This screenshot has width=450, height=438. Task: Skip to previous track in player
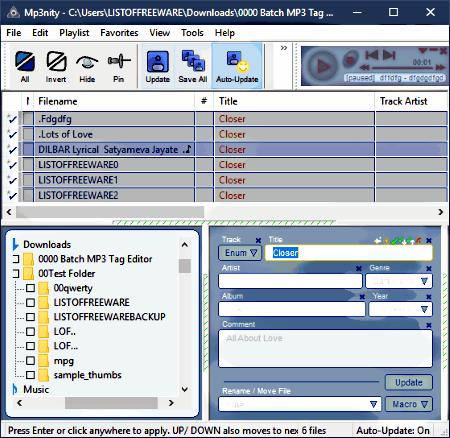click(x=372, y=55)
